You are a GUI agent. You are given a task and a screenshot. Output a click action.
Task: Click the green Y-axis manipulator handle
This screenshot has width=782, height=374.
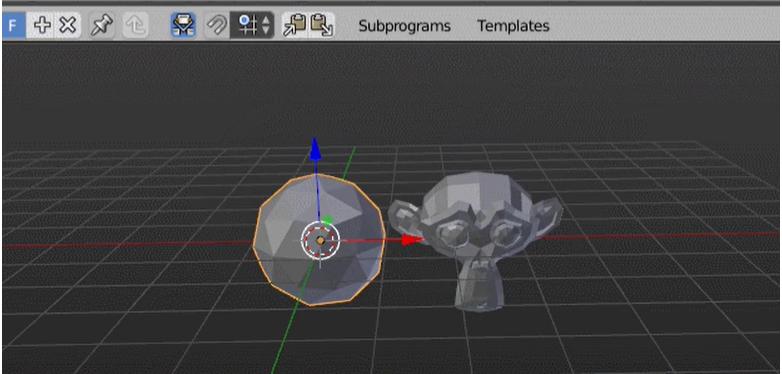tap(327, 219)
